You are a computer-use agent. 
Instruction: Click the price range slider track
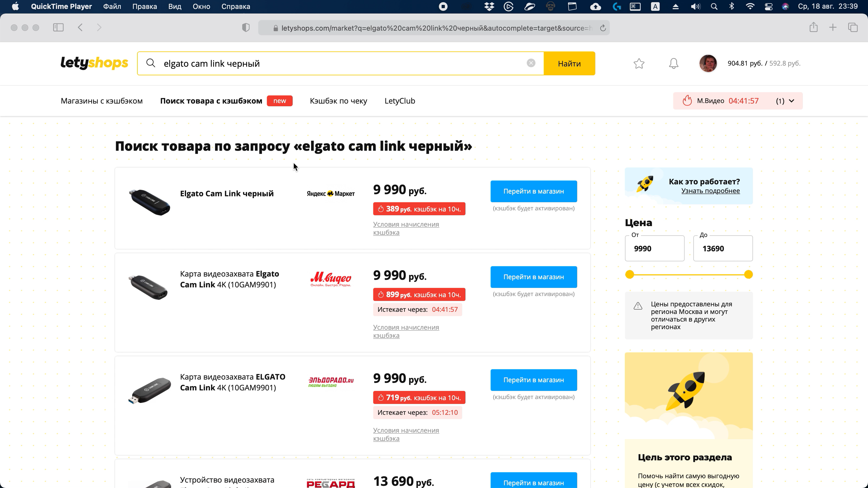[x=689, y=275]
